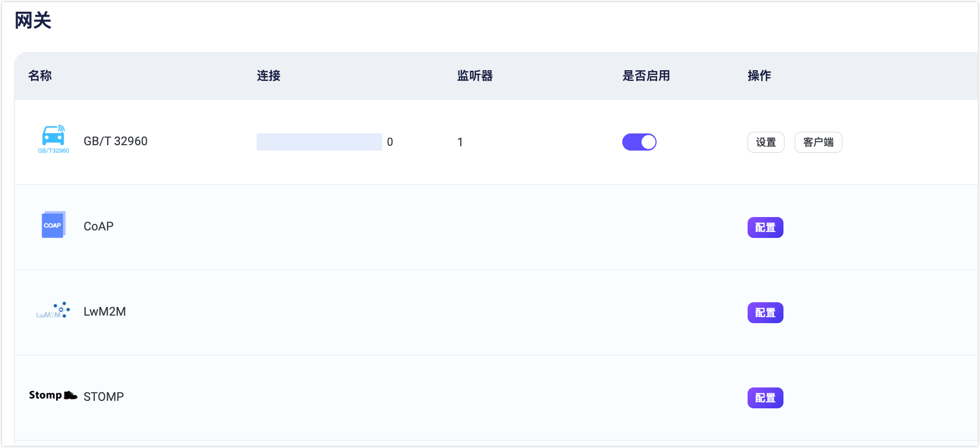Select the STOMP gateway name text
This screenshot has width=980, height=448.
pos(104,397)
